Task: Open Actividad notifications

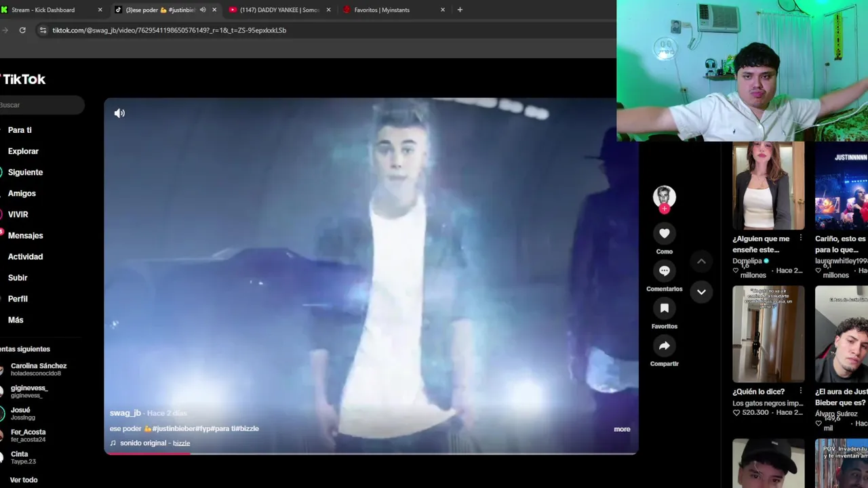Action: [25, 256]
